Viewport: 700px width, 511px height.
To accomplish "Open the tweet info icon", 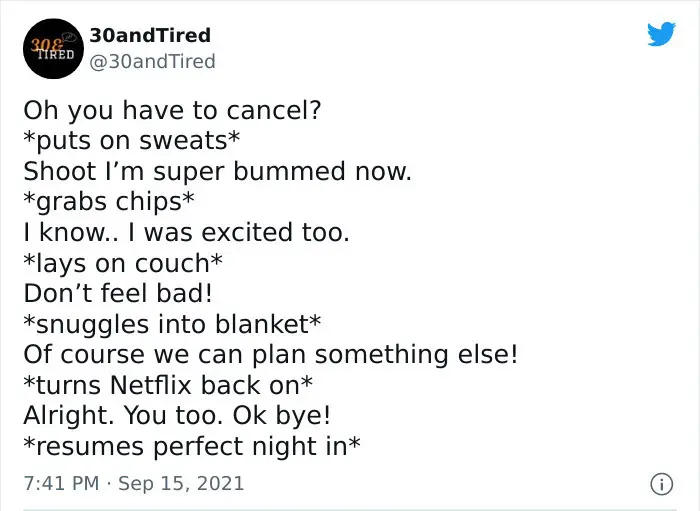I will (x=661, y=484).
